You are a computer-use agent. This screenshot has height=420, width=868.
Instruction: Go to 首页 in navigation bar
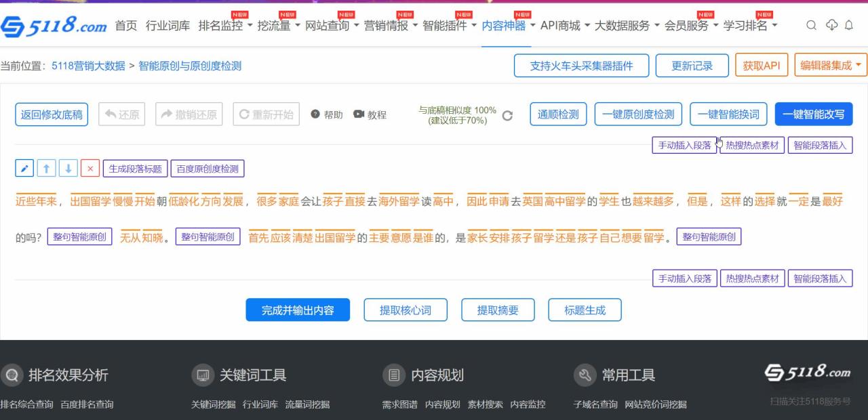[125, 26]
